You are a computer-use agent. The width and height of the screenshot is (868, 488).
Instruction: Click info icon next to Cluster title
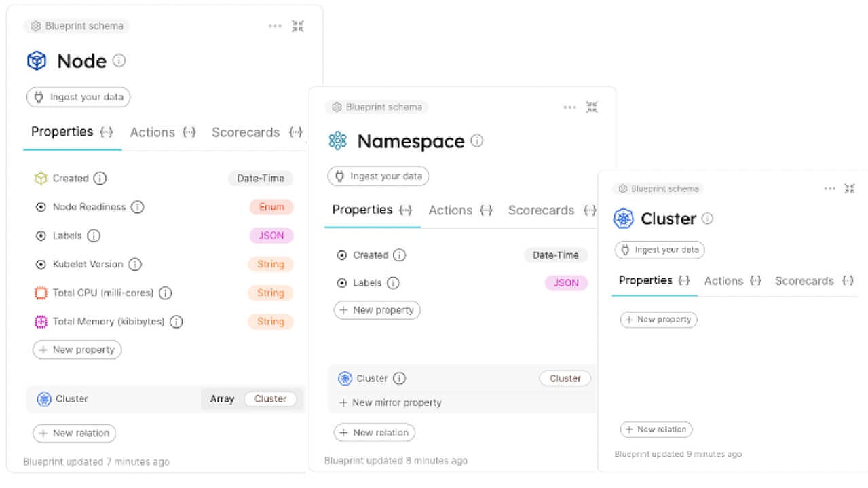point(707,219)
